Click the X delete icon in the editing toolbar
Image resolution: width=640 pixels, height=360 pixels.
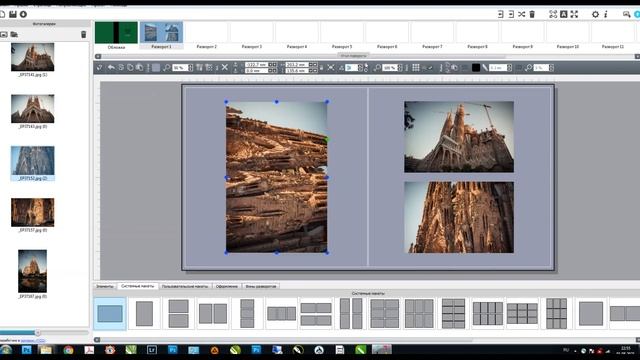coord(224,67)
